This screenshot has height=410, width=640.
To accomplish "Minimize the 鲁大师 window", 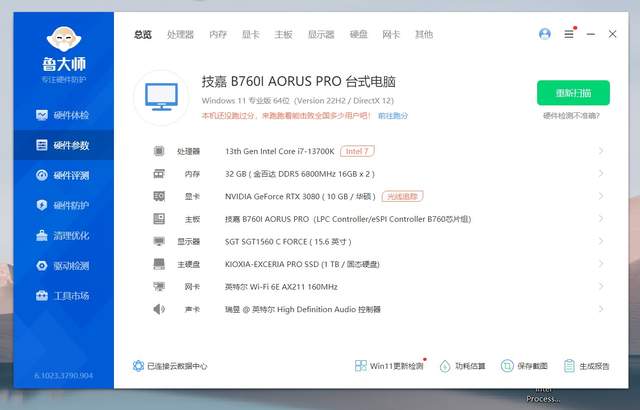I will click(591, 34).
